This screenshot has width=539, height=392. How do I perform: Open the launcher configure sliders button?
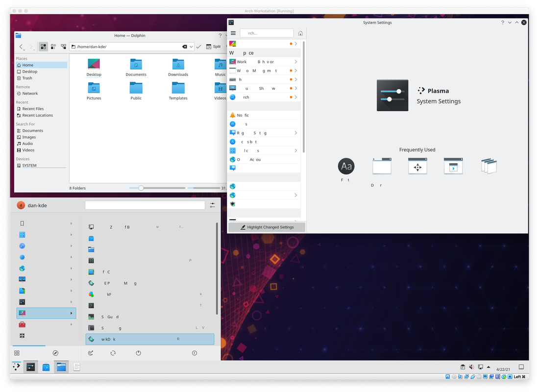pyautogui.click(x=213, y=205)
